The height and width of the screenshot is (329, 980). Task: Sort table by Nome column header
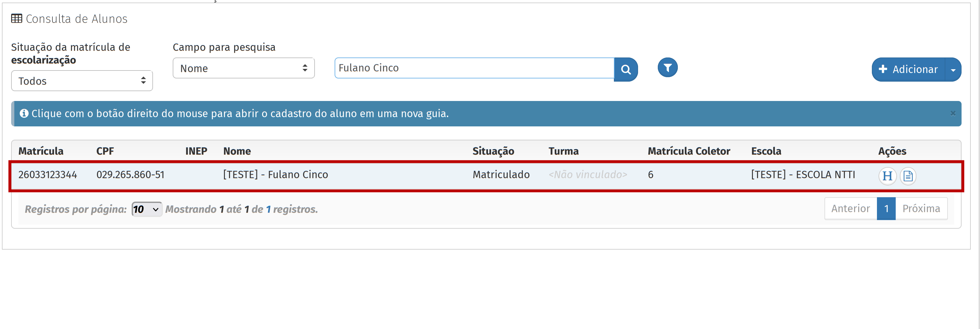(x=237, y=151)
